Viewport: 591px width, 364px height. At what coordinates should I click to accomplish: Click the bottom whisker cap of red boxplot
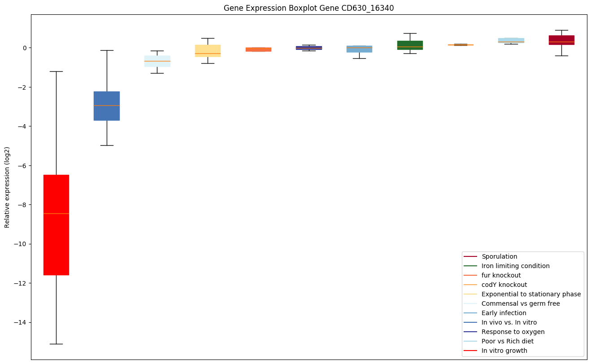[56, 344]
